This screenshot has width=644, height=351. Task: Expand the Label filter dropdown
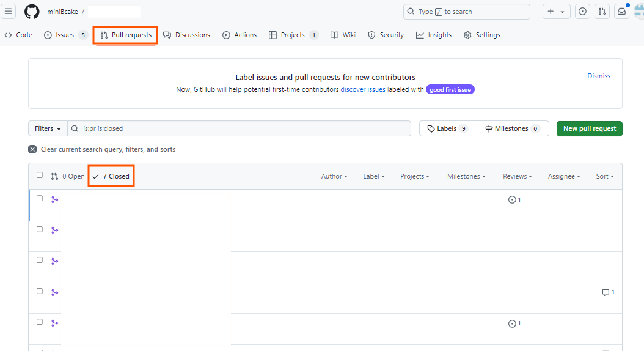click(x=374, y=176)
